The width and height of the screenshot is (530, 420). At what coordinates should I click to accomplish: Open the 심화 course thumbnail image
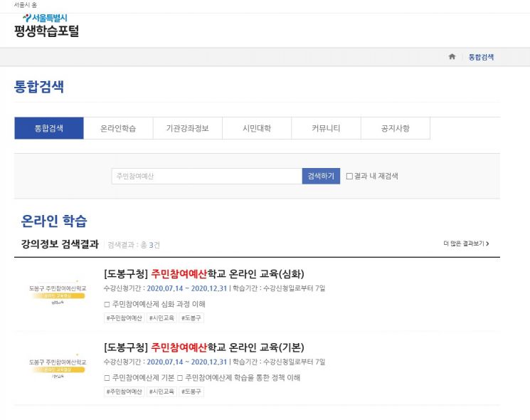[x=58, y=293]
